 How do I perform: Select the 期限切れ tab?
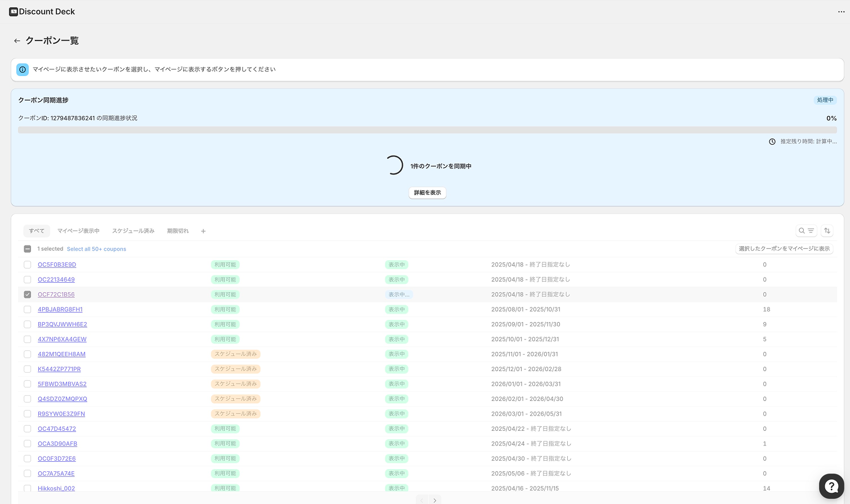(x=178, y=231)
